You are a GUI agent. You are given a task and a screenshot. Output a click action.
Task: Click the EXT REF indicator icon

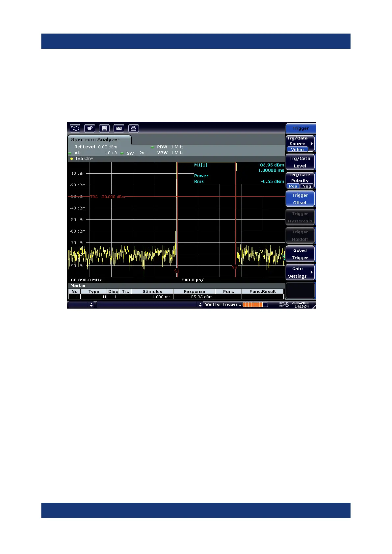[284, 304]
